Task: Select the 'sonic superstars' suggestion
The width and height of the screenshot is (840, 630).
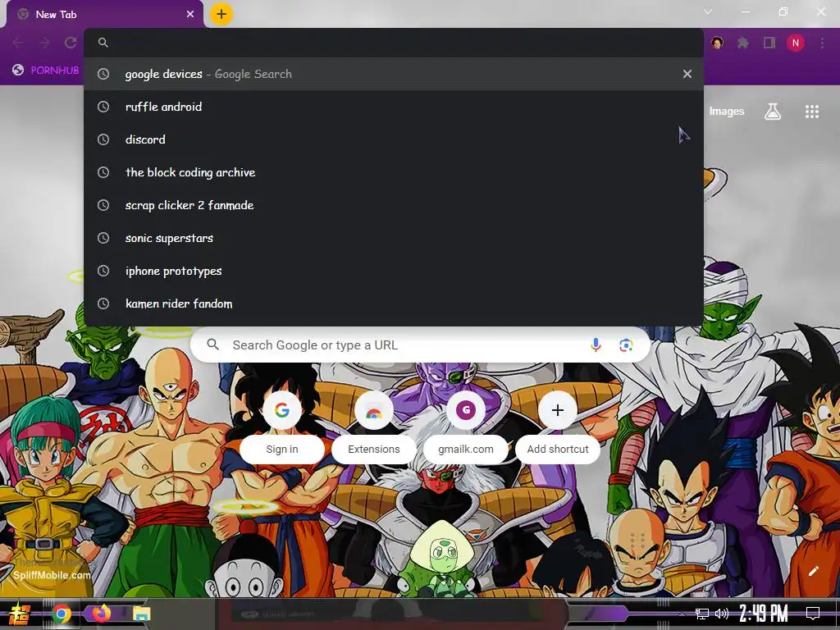Action: [x=394, y=238]
